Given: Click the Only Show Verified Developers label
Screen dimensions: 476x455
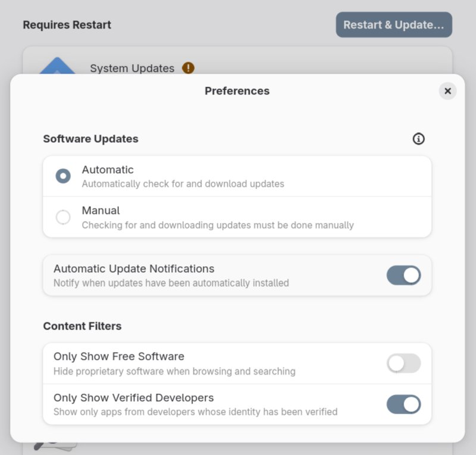Looking at the screenshot, I should [133, 398].
